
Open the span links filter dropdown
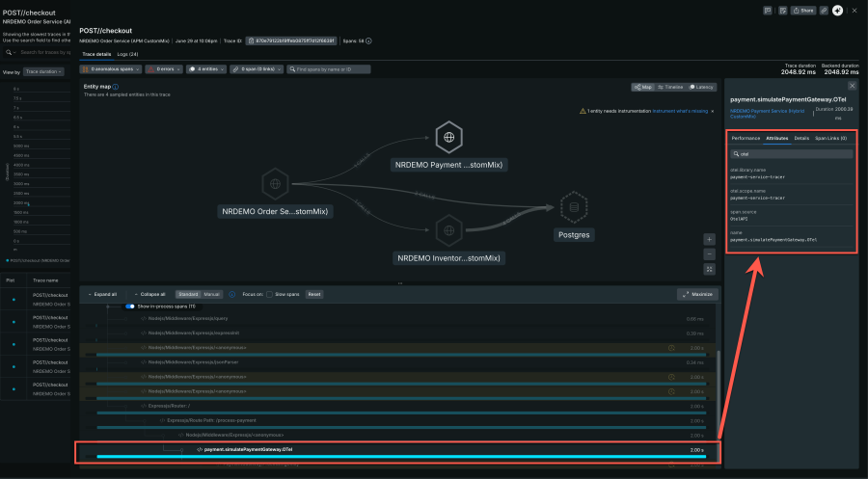258,69
